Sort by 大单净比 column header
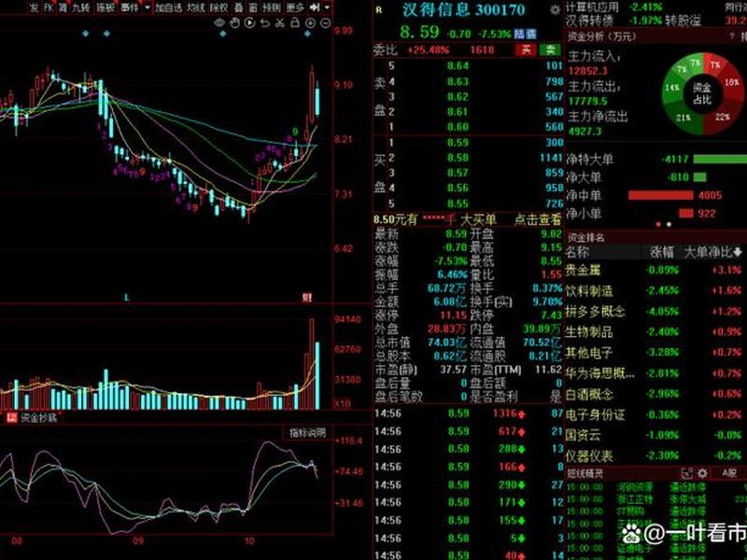The height and width of the screenshot is (560, 747). click(712, 252)
